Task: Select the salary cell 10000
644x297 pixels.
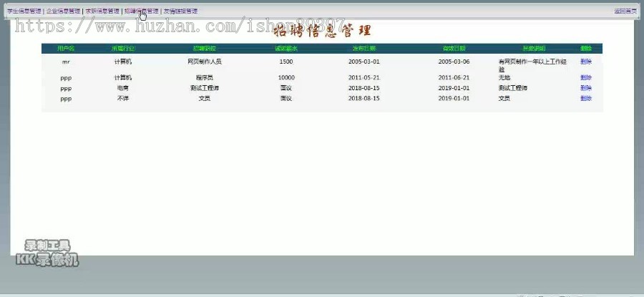Action: (286, 77)
